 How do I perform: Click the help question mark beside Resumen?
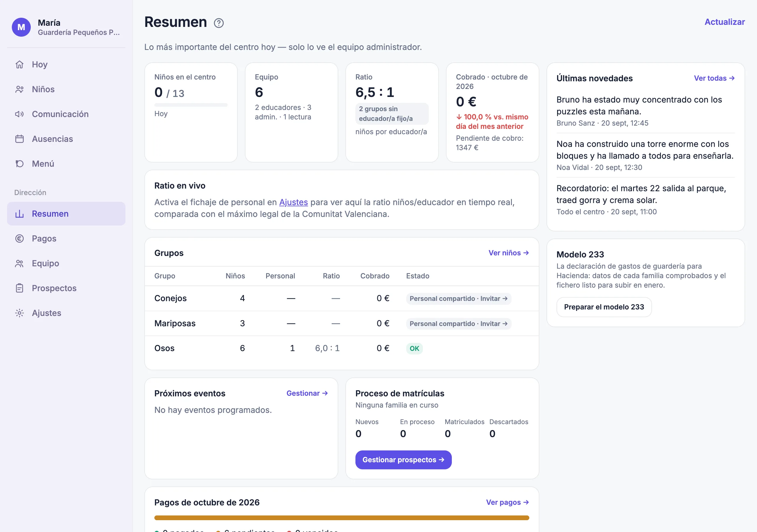pos(219,23)
